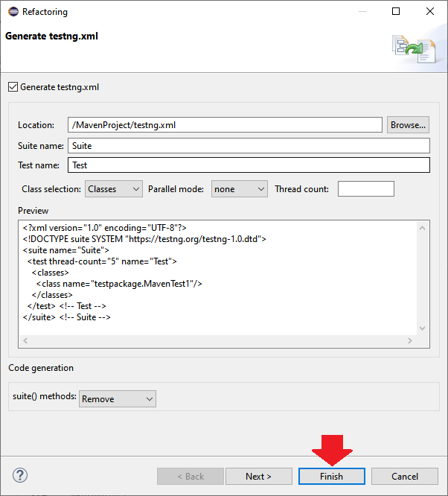Open the Parallel mode dropdown

pos(240,189)
